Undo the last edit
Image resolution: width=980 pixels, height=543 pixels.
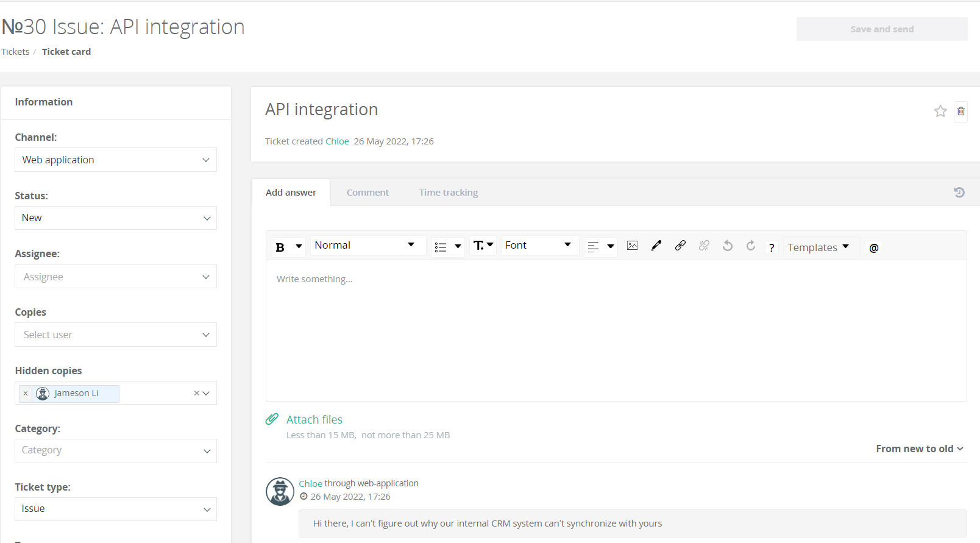point(728,246)
